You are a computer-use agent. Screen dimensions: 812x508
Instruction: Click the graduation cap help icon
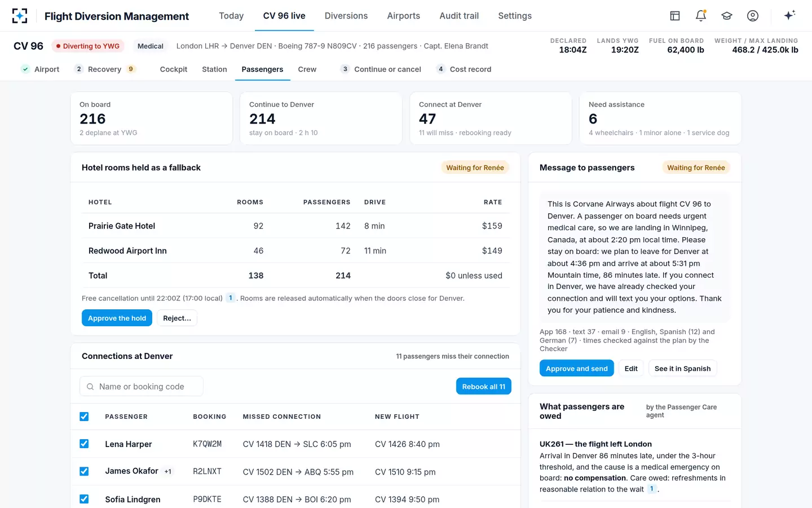pos(727,16)
